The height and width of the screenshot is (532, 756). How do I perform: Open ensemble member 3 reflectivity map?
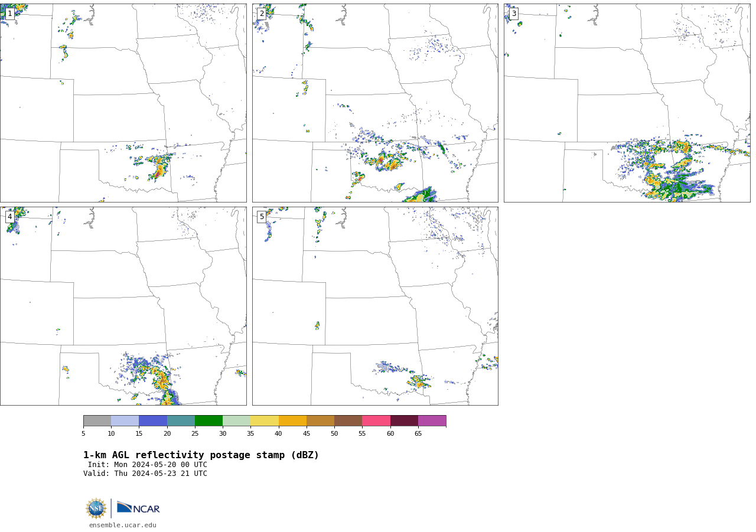(x=627, y=103)
